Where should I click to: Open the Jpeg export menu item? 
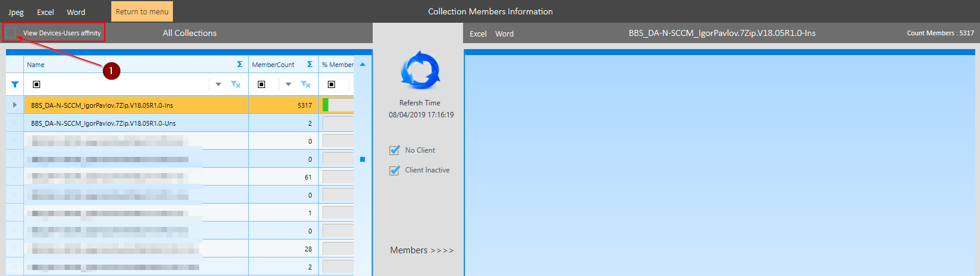[16, 12]
